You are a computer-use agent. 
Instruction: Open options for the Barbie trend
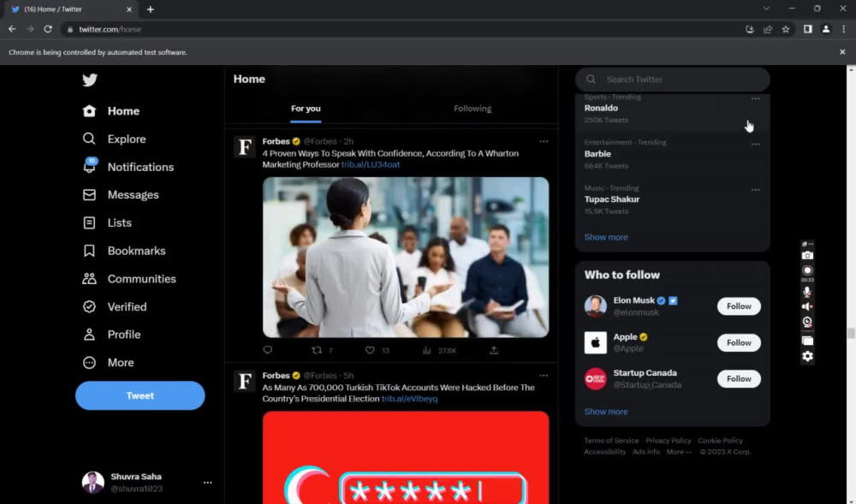point(756,145)
